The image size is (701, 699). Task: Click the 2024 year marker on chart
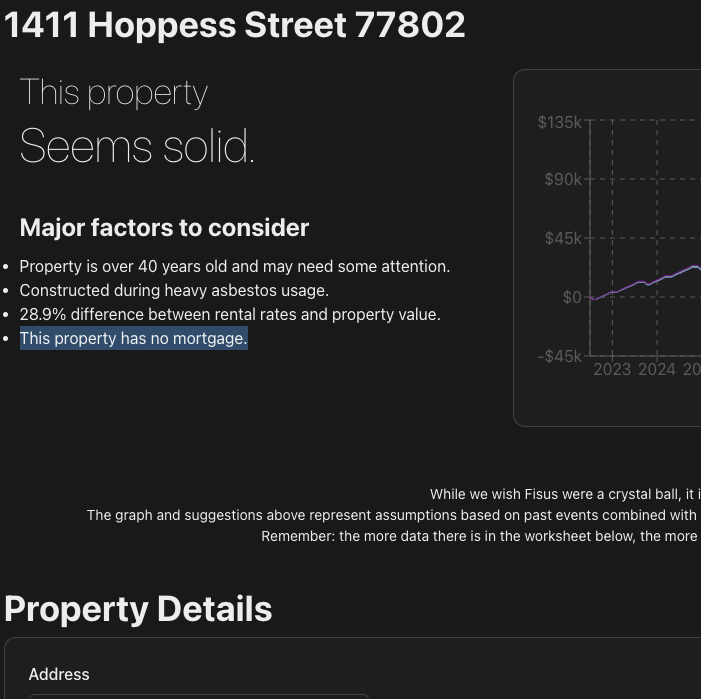pyautogui.click(x=657, y=369)
